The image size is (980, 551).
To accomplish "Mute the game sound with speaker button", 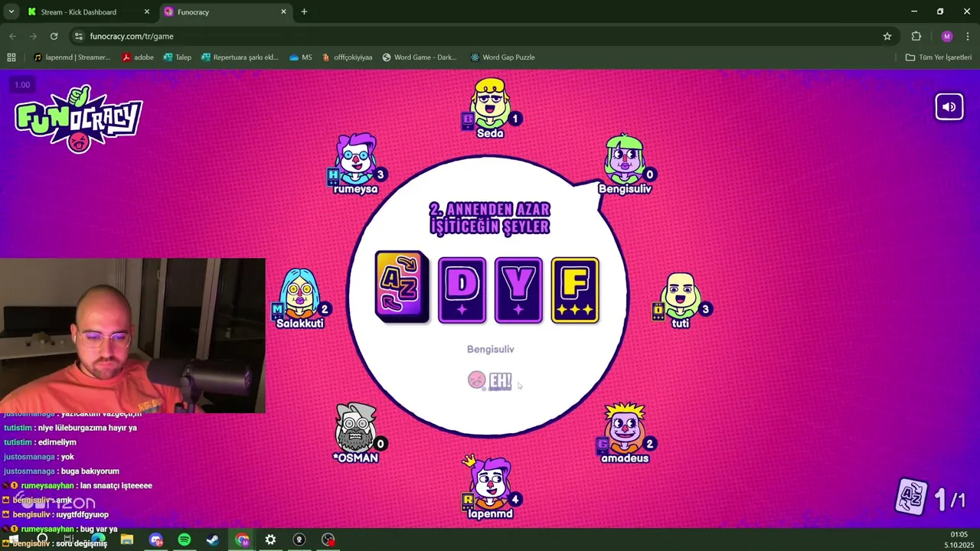I will click(x=949, y=107).
